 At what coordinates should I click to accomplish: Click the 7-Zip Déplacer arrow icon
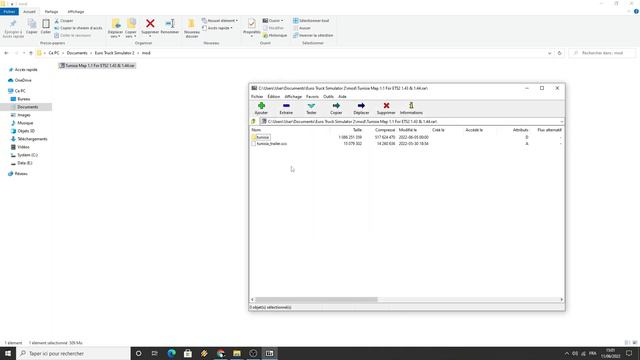point(361,106)
